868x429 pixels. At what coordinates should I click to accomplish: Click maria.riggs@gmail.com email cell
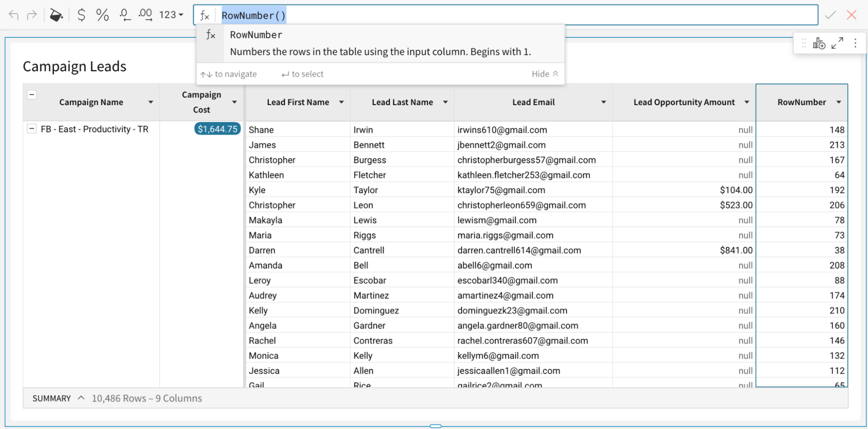(533, 235)
